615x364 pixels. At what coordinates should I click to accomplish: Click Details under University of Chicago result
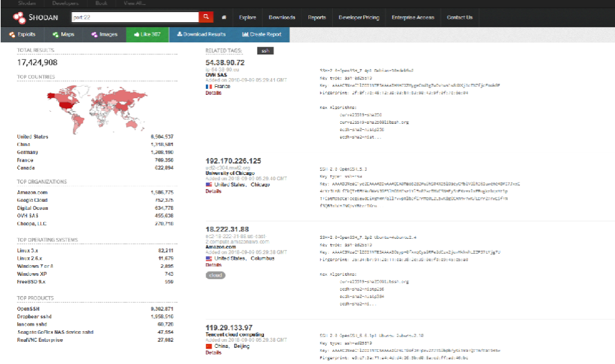pyautogui.click(x=214, y=192)
